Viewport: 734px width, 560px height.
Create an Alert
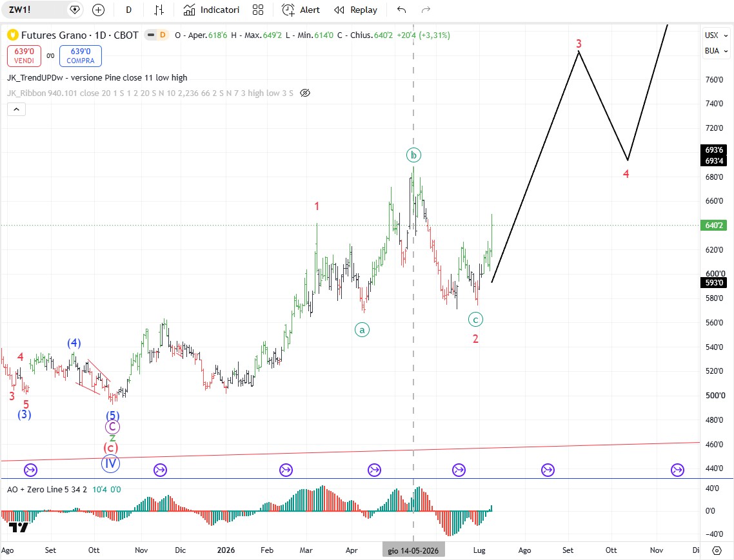point(301,10)
